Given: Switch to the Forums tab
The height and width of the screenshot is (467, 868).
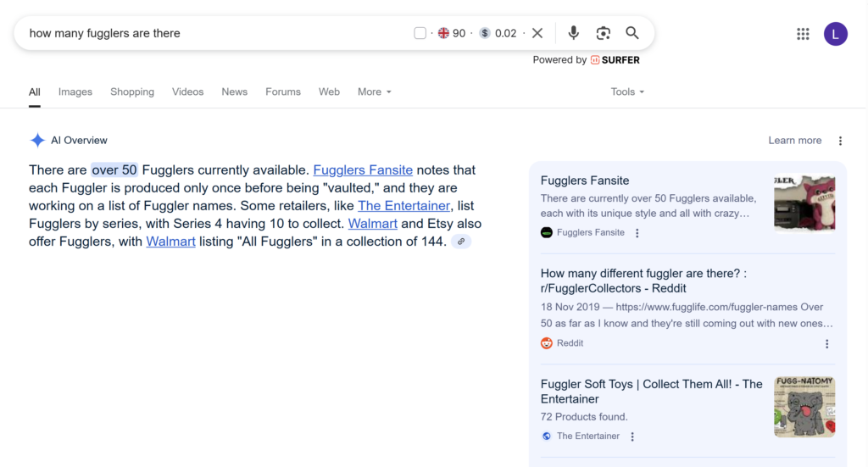Looking at the screenshot, I should click(x=283, y=92).
